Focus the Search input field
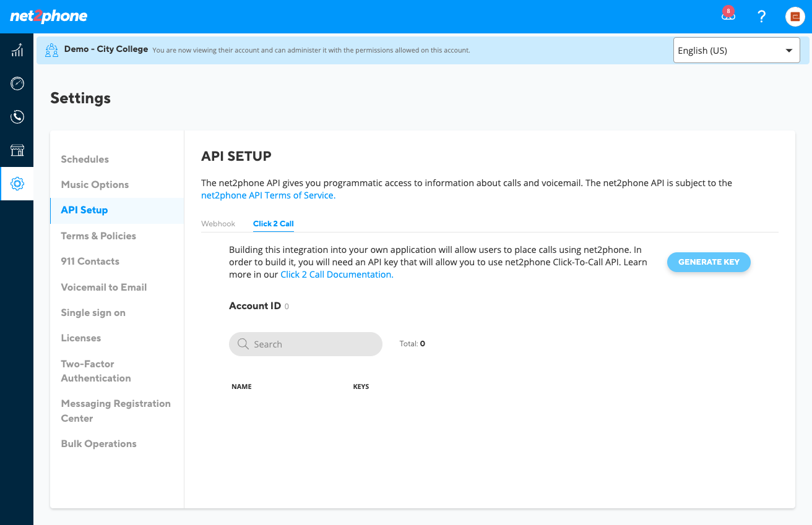The width and height of the screenshot is (812, 525). (306, 344)
